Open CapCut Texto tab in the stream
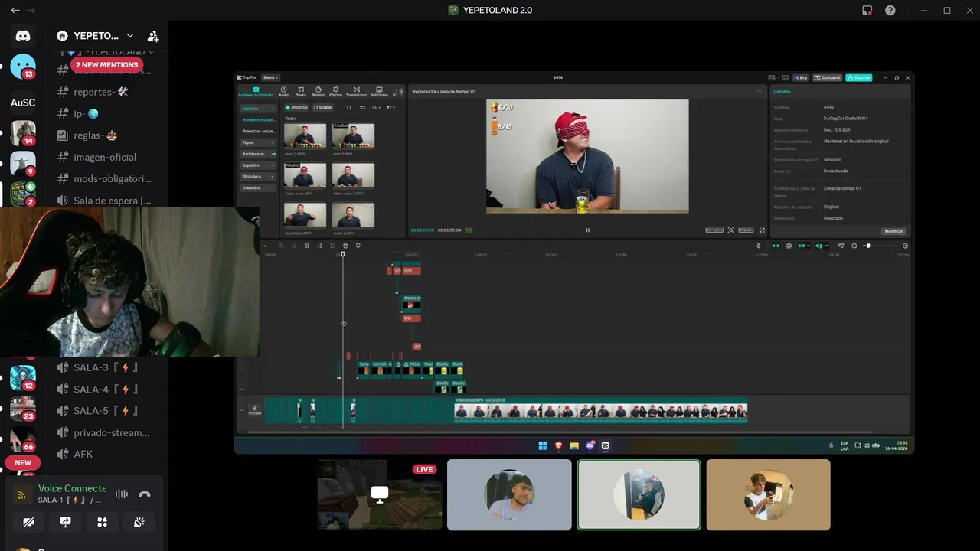980x551 pixels. [301, 91]
